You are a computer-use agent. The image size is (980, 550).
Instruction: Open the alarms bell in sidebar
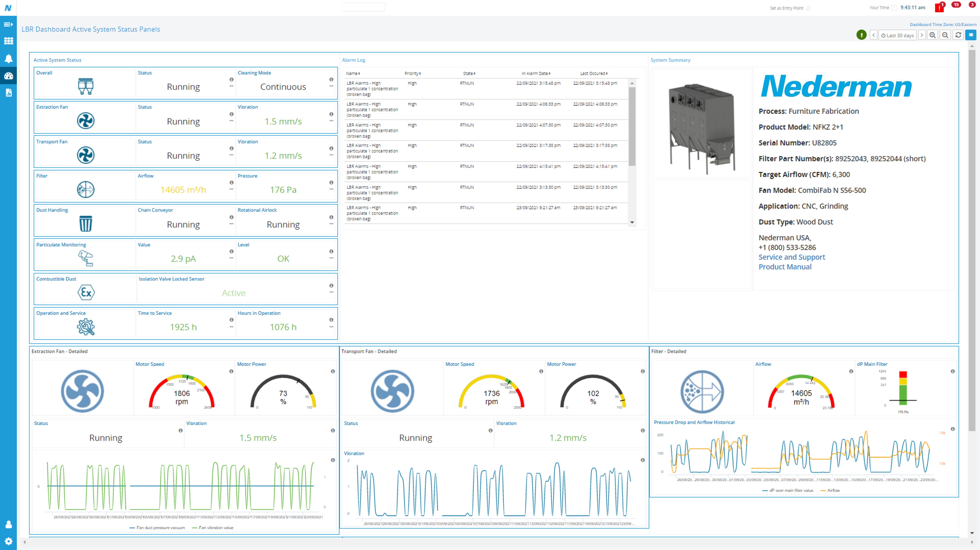click(x=8, y=59)
